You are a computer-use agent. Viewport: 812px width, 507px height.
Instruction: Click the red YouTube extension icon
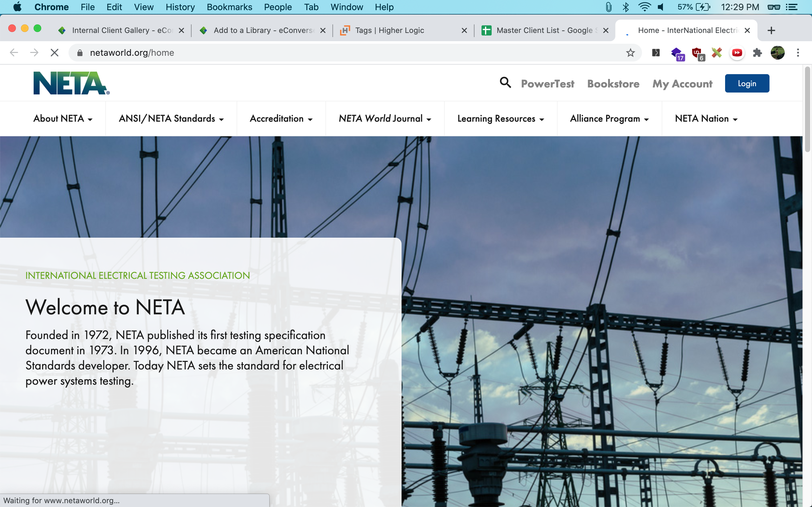coord(737,53)
